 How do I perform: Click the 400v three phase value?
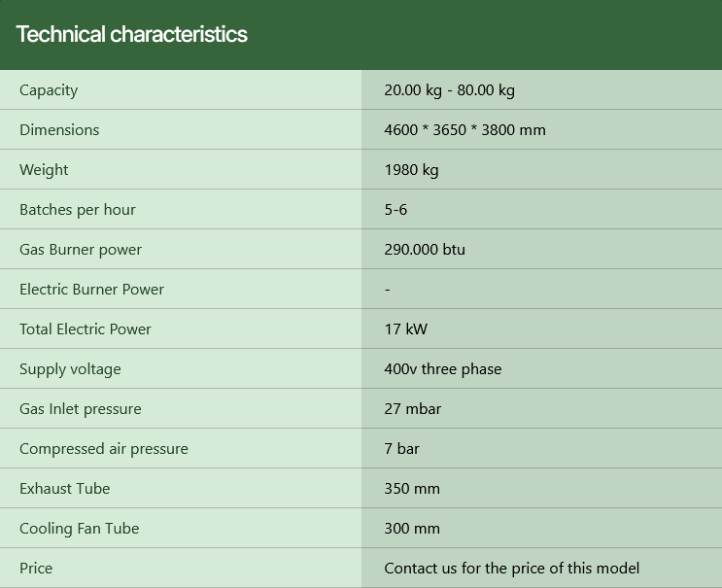442,369
